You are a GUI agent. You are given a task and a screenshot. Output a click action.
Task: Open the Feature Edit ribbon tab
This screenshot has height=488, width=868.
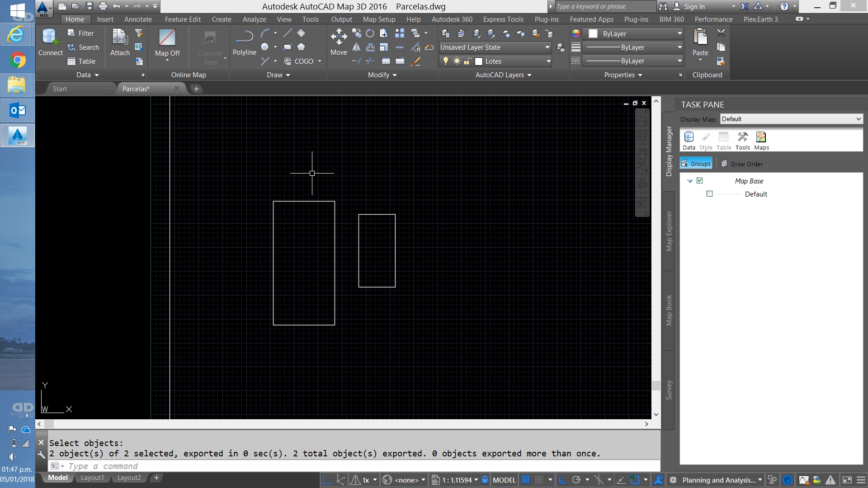pyautogui.click(x=182, y=19)
